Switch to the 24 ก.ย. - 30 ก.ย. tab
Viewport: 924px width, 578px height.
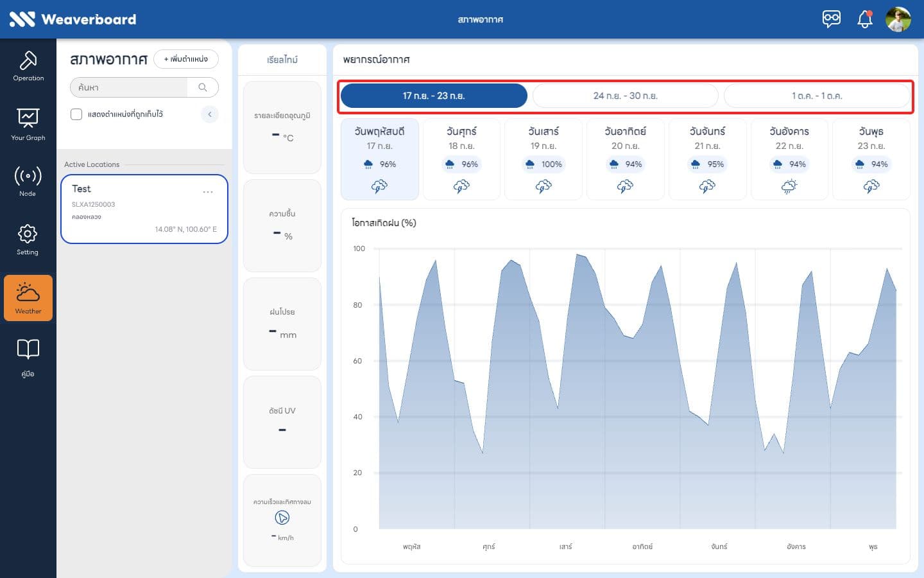626,96
